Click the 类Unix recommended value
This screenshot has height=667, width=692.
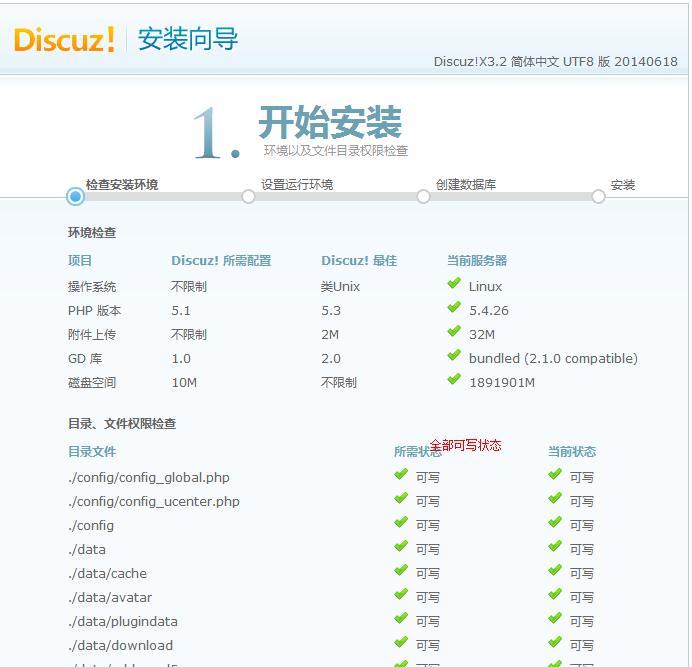(340, 287)
